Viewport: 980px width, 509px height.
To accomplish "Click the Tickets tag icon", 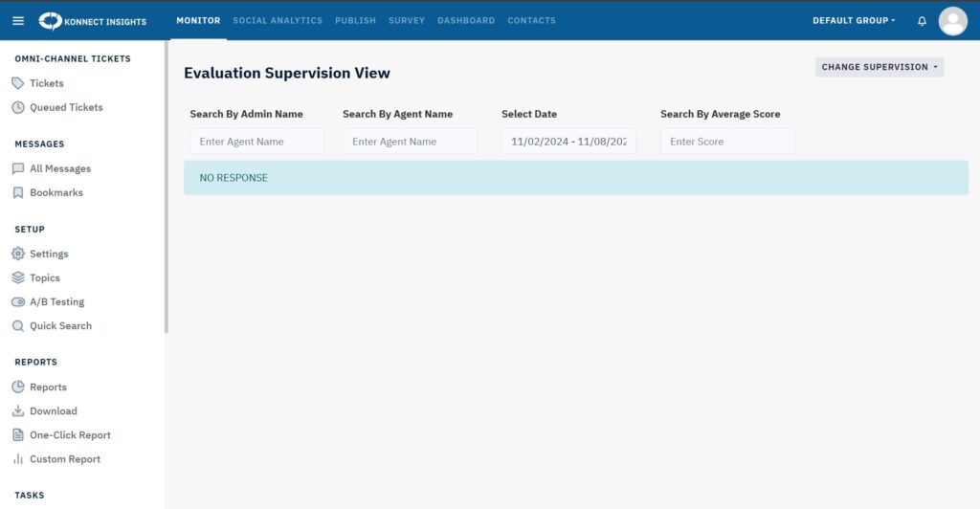I will 18,83.
